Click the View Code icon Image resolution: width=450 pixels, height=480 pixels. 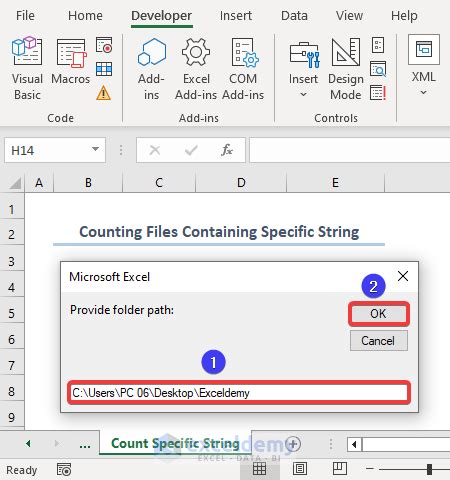coord(378,69)
